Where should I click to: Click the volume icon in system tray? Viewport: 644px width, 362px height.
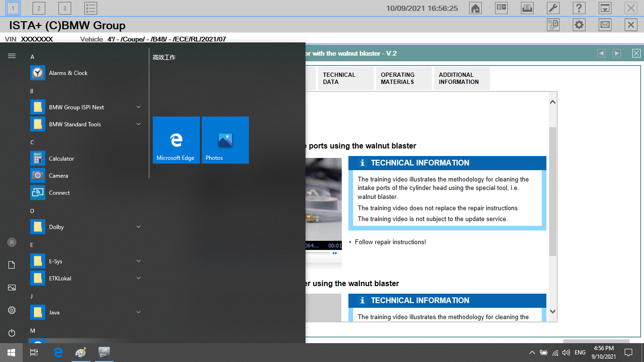pyautogui.click(x=566, y=353)
